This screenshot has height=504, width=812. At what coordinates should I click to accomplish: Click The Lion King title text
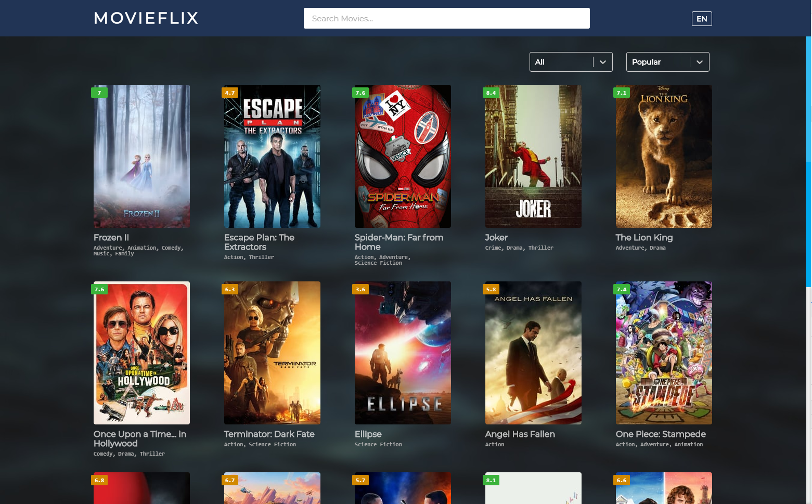644,238
